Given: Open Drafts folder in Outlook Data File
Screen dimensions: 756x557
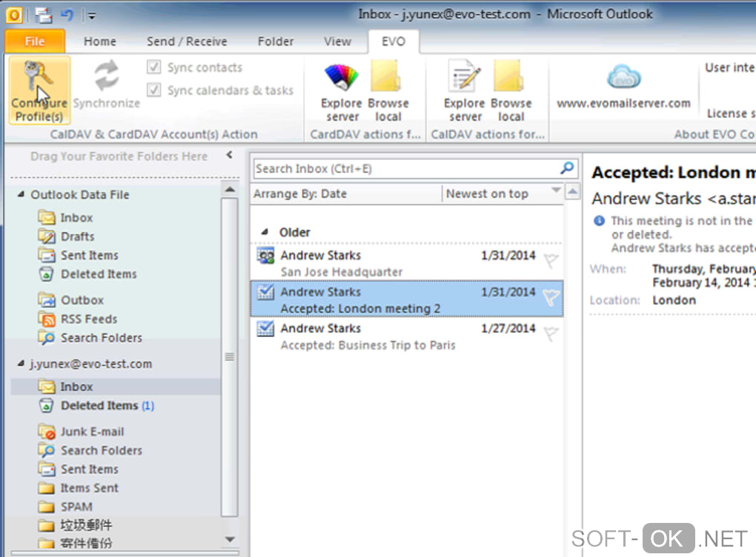Looking at the screenshot, I should 77,236.
